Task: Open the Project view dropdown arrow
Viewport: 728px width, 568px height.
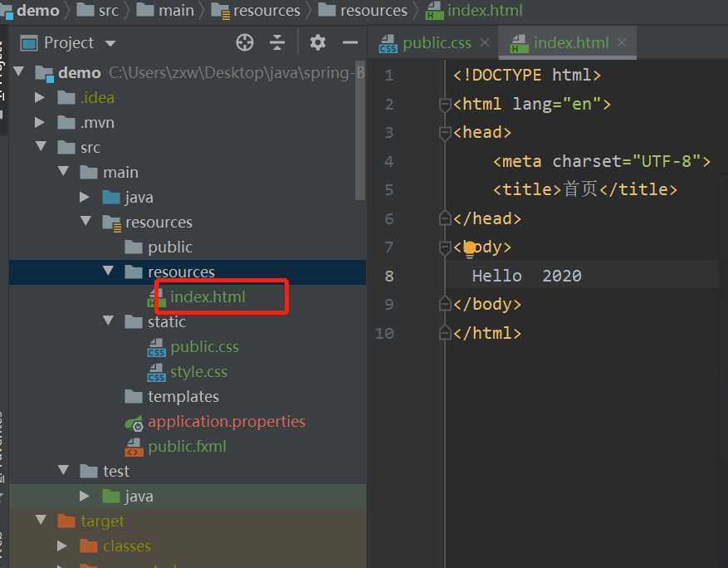Action: (110, 44)
